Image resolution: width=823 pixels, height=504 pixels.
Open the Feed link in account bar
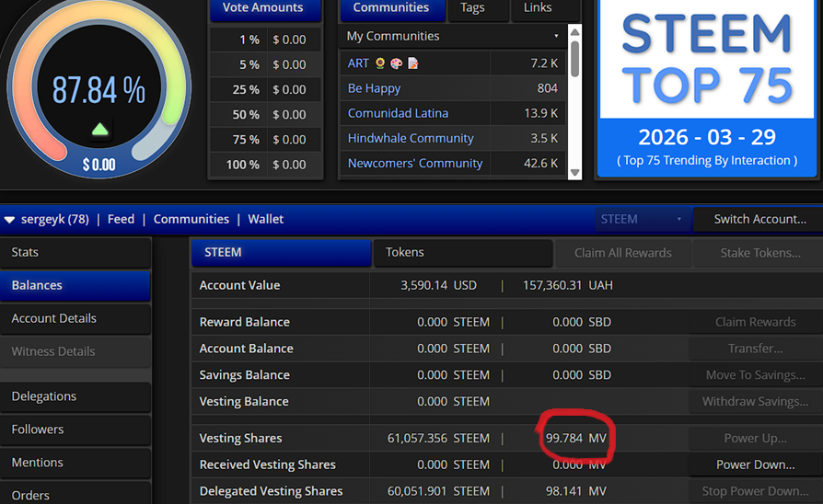pyautogui.click(x=121, y=219)
